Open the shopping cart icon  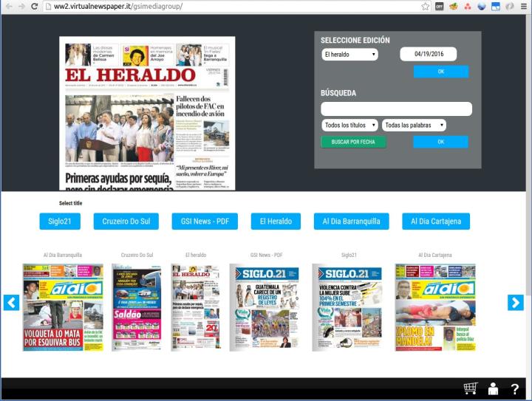pos(470,388)
